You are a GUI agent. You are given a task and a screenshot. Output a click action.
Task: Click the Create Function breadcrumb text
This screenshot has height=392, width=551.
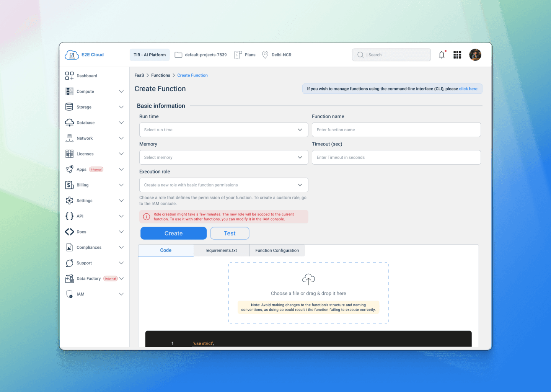tap(192, 75)
